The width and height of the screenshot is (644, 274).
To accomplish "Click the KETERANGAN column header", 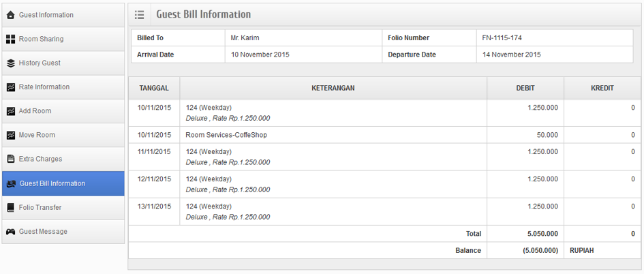I will coord(333,89).
